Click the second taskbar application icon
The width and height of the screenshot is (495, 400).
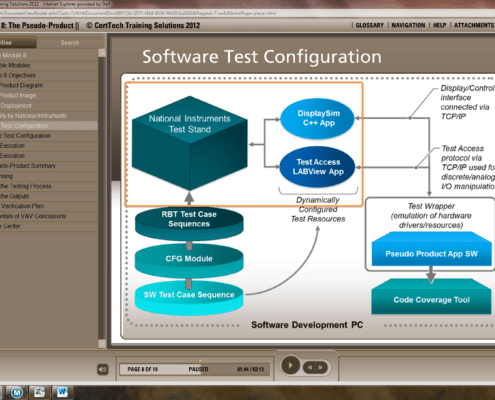point(39,392)
